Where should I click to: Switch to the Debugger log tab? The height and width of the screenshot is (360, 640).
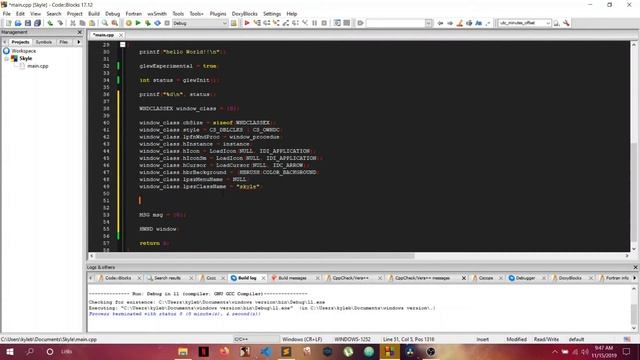[525, 278]
